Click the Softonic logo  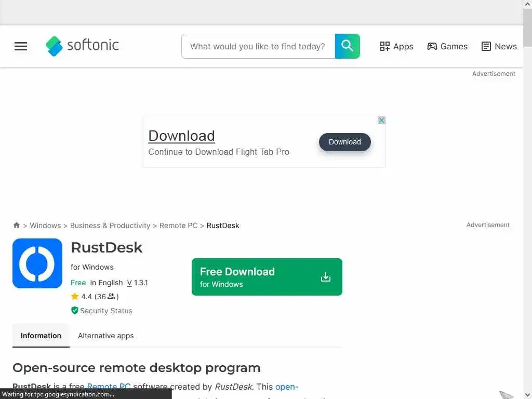(x=82, y=46)
